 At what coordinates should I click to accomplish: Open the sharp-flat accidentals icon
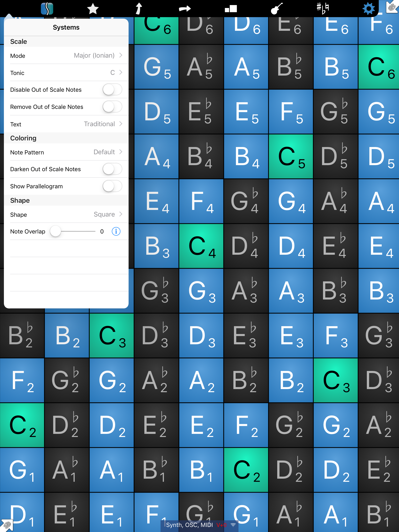click(322, 9)
